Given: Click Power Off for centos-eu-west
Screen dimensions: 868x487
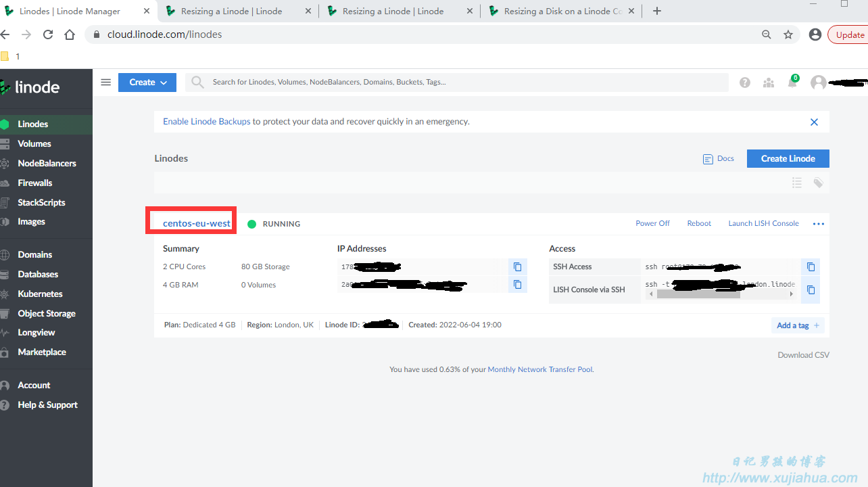Looking at the screenshot, I should [x=652, y=223].
